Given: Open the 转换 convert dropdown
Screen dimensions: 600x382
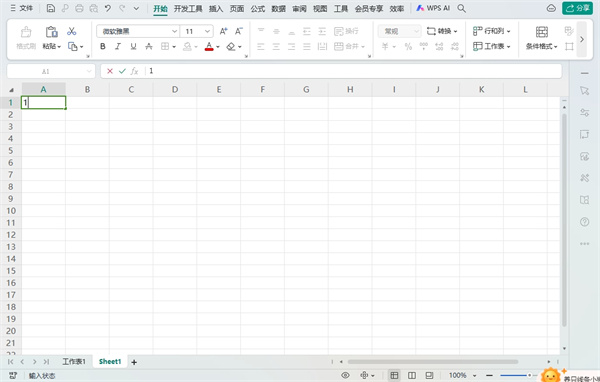Looking at the screenshot, I should (x=442, y=31).
